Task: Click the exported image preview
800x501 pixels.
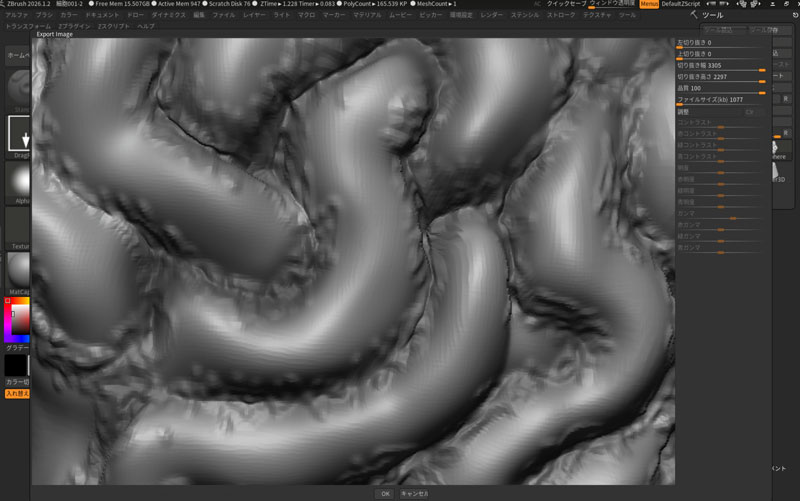Action: pos(353,261)
